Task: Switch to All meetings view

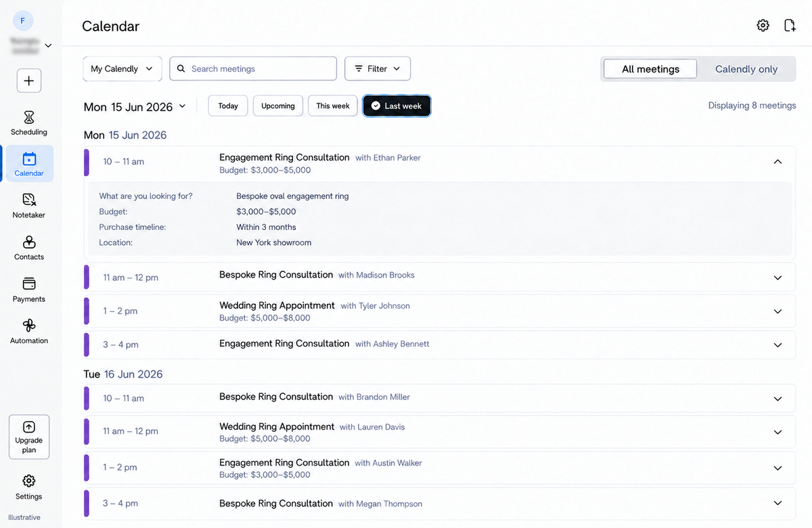Action: coord(650,69)
